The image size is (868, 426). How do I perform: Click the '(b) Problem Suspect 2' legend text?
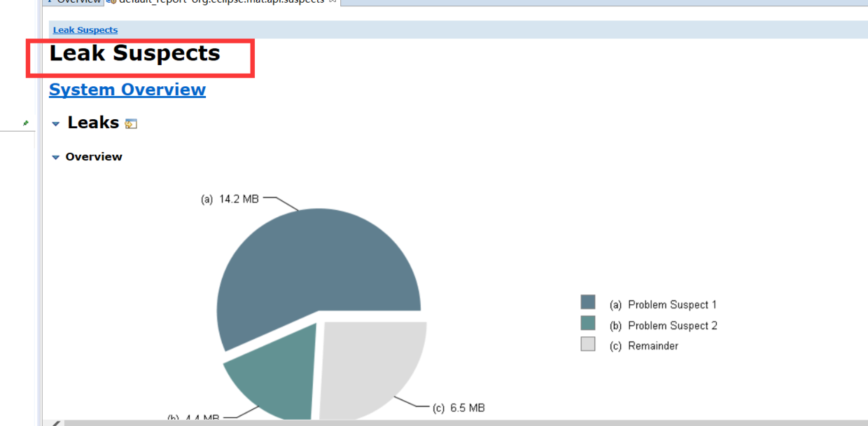[x=663, y=326]
